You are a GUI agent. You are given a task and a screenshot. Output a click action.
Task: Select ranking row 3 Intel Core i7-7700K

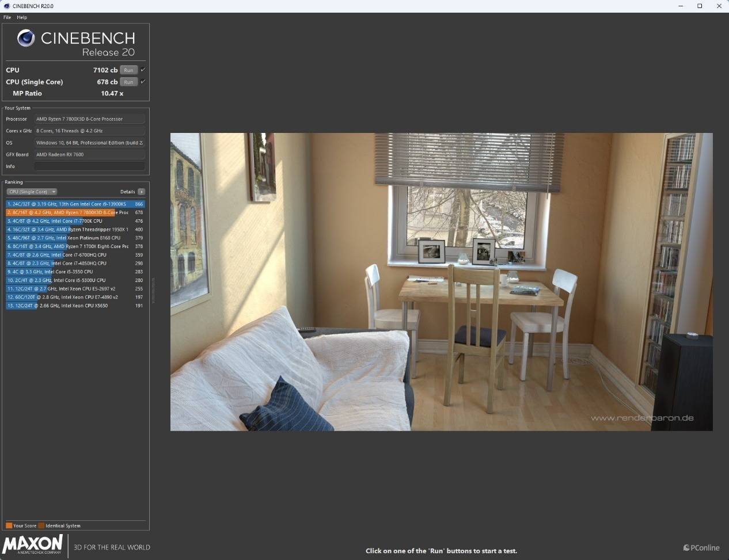pos(75,221)
